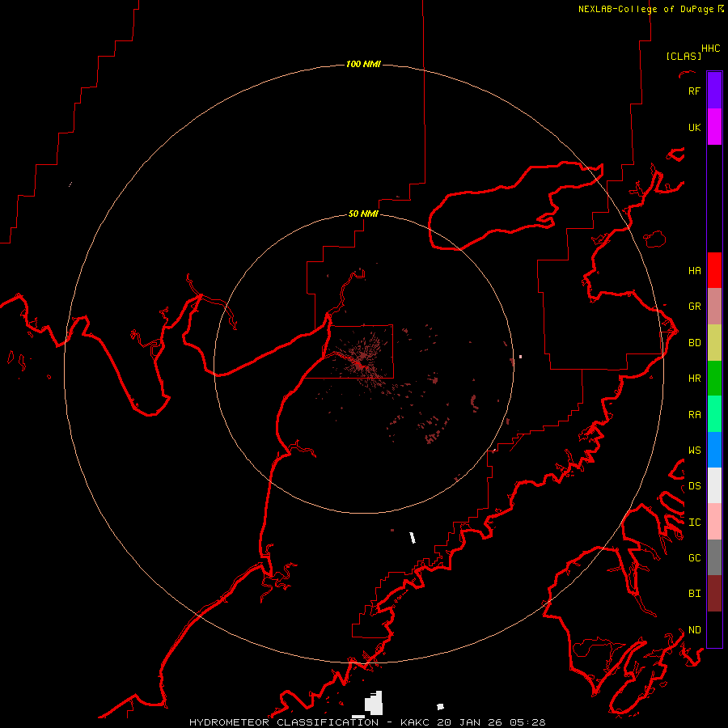The width and height of the screenshot is (728, 728).
Task: Click the light pink IC legend swatch
Action: coord(714,522)
